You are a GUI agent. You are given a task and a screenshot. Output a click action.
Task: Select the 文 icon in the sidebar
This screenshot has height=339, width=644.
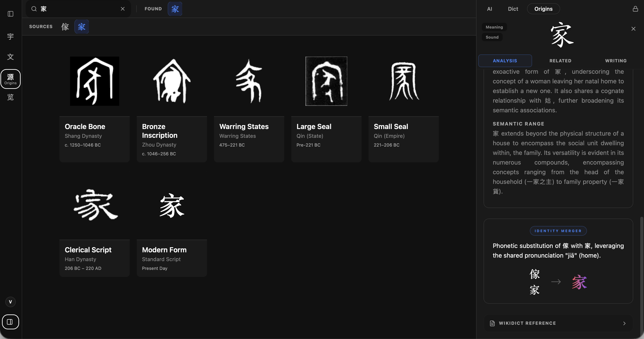pos(10,57)
